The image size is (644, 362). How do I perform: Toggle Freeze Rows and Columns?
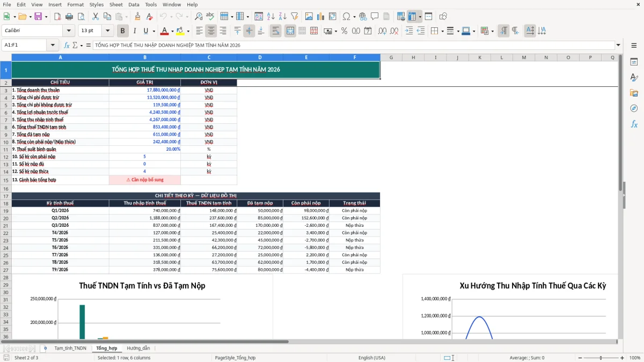[413, 17]
